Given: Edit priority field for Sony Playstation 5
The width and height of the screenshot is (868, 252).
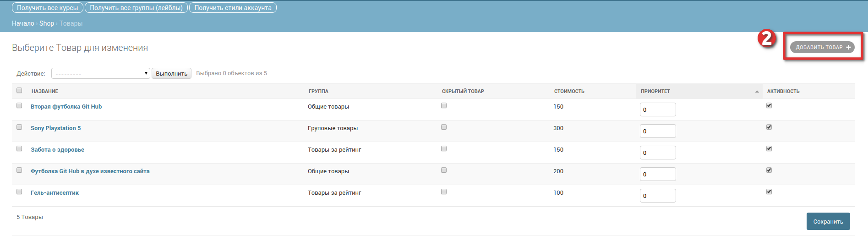Looking at the screenshot, I should (x=658, y=131).
